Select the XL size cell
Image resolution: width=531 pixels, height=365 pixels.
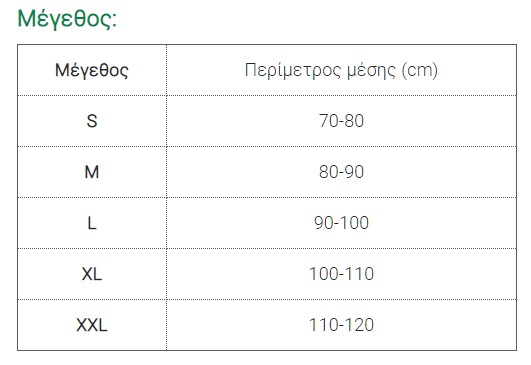point(92,274)
